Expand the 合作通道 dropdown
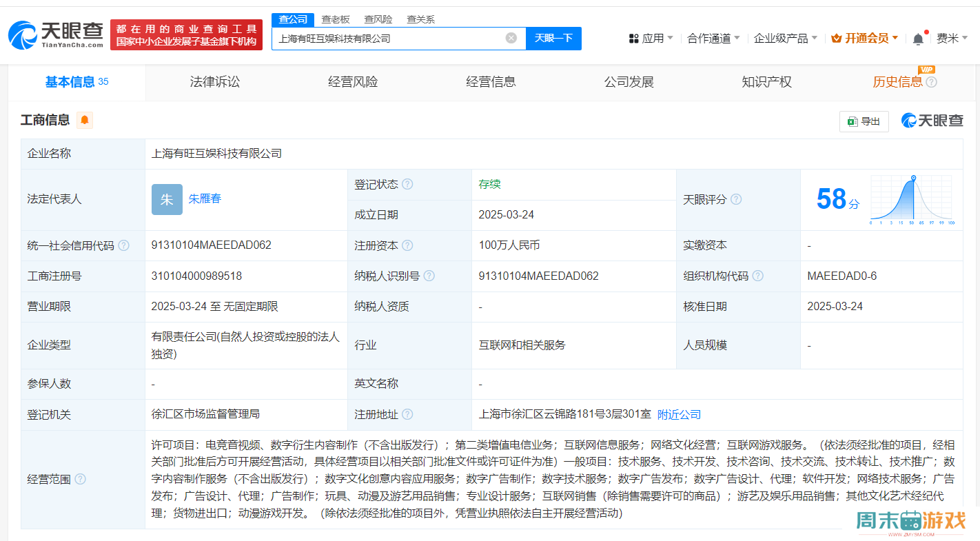This screenshot has width=980, height=541. (713, 39)
